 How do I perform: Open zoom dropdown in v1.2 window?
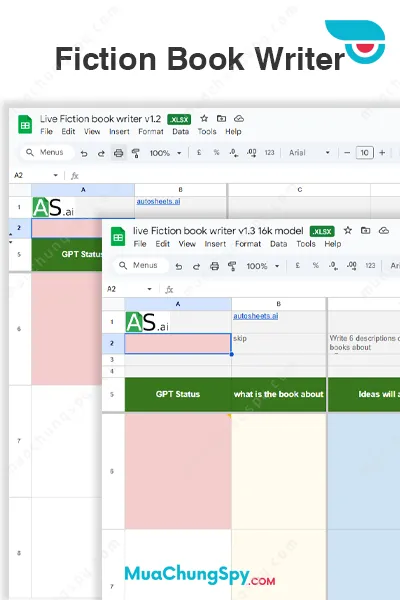click(179, 153)
